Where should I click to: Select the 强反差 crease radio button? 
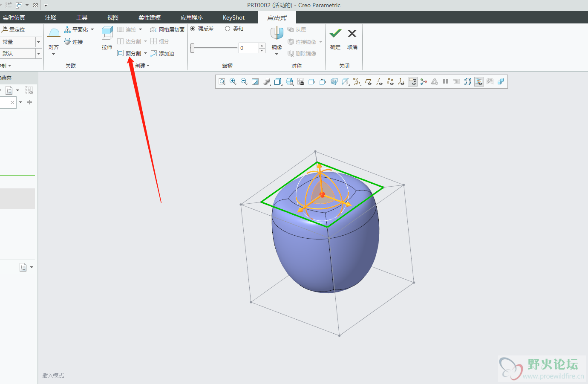tap(193, 29)
